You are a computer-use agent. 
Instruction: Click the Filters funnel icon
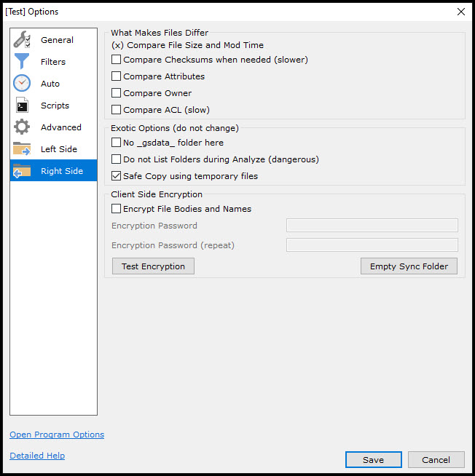point(22,62)
